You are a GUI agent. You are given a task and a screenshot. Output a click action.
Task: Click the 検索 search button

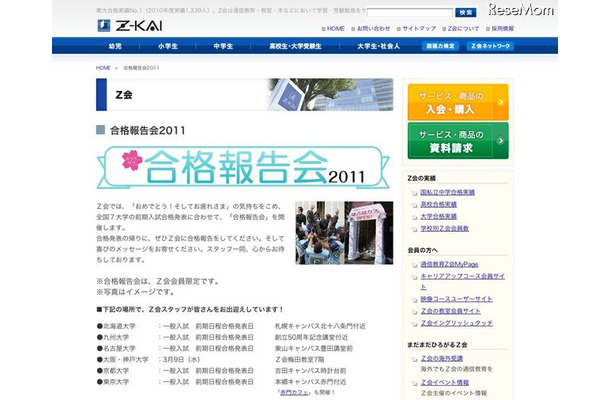click(x=465, y=13)
